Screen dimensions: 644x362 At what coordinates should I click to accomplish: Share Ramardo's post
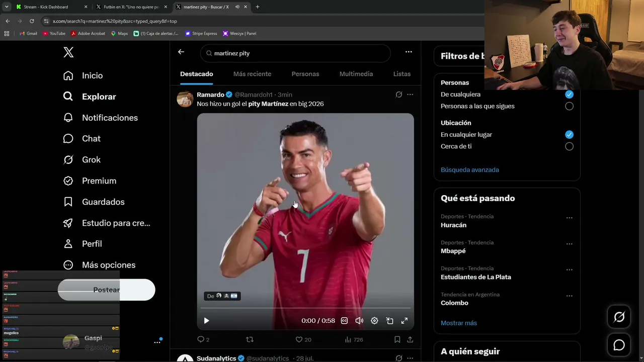coord(410,339)
